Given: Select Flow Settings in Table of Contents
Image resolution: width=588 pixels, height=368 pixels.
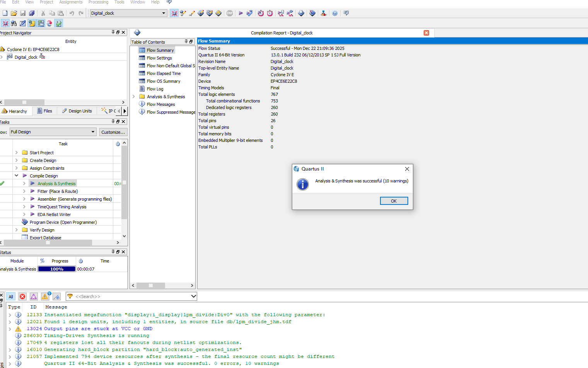Looking at the screenshot, I should (159, 58).
